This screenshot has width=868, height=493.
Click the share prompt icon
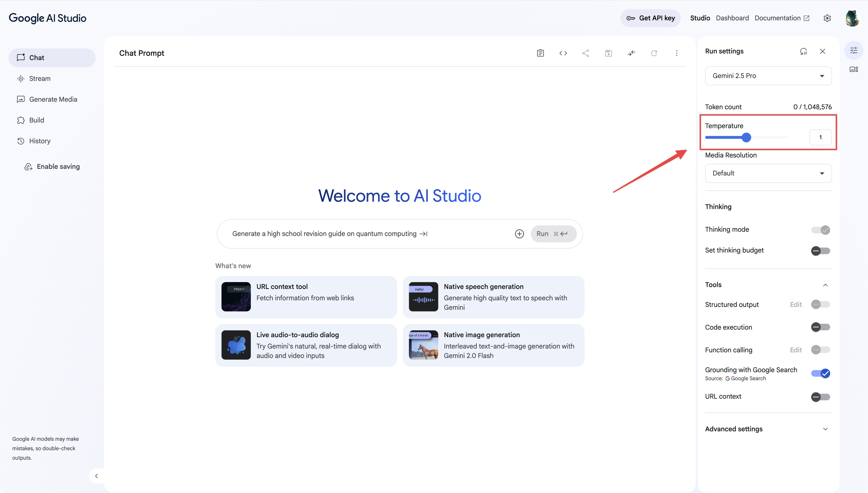[585, 53]
